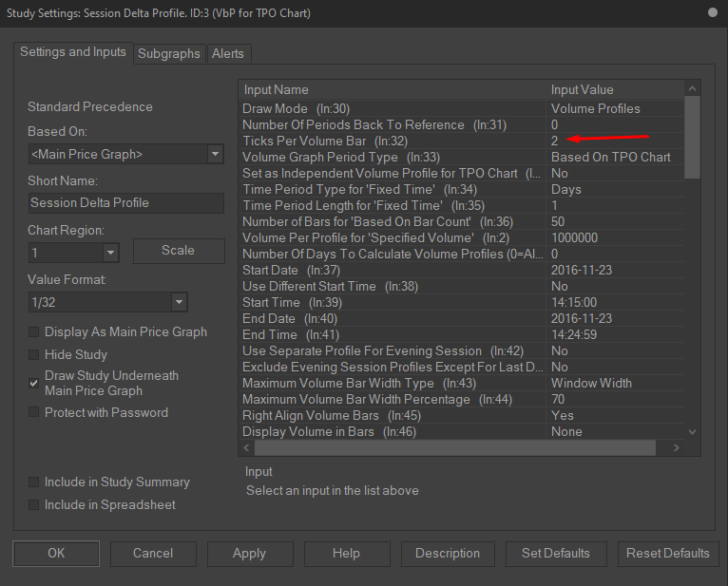The height and width of the screenshot is (586, 728).
Task: Click the Volume Profiles value cell
Action: point(615,108)
